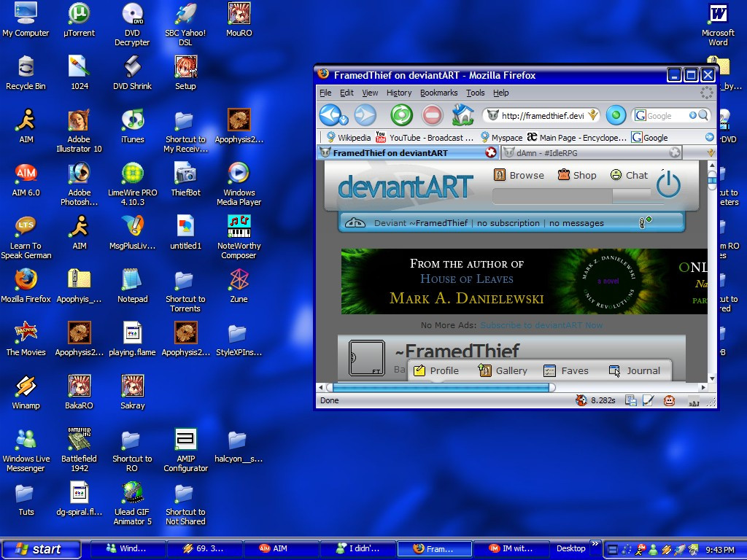Click Subscribe to deviantART Now link
This screenshot has width=747, height=560.
click(541, 325)
